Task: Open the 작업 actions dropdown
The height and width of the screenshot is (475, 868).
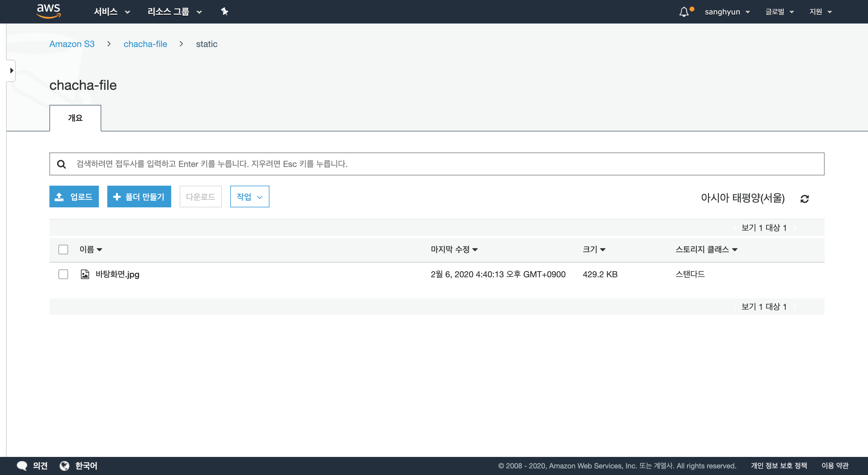Action: [249, 197]
